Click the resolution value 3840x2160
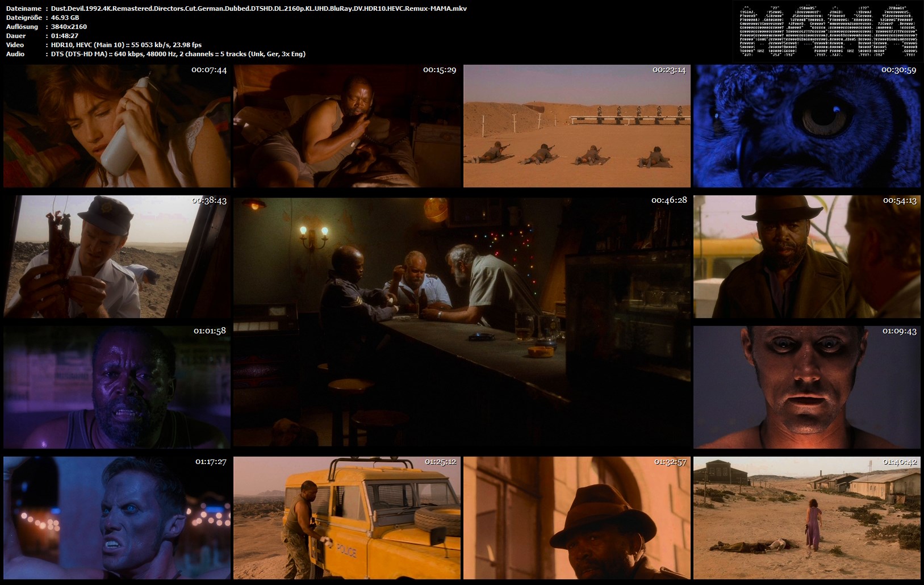The image size is (924, 585). tap(69, 27)
